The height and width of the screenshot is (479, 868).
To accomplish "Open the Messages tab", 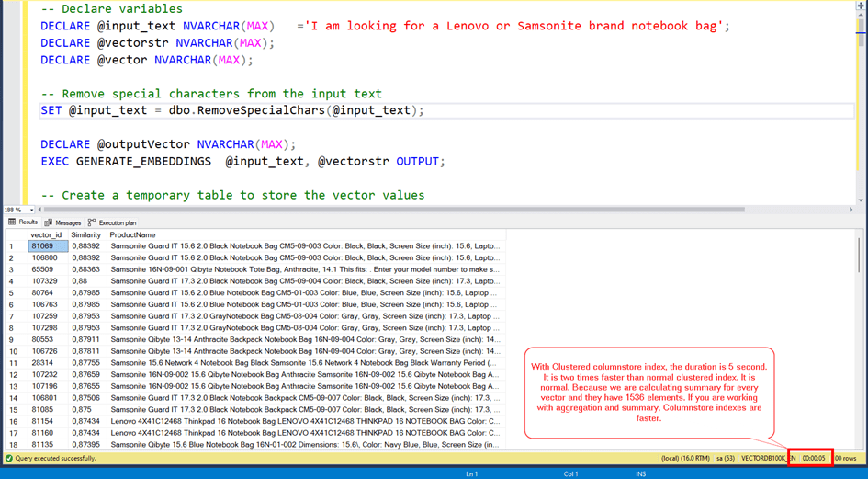I will [x=62, y=222].
